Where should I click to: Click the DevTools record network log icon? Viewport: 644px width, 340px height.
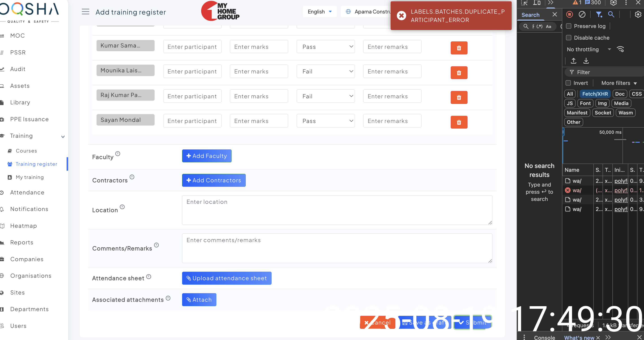pos(570,15)
